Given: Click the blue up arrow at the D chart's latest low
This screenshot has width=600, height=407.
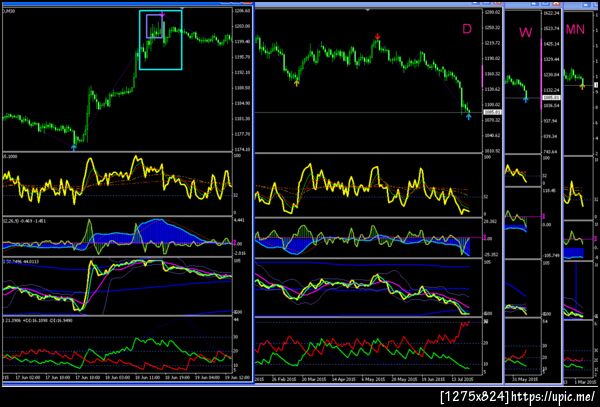Looking at the screenshot, I should point(469,116).
